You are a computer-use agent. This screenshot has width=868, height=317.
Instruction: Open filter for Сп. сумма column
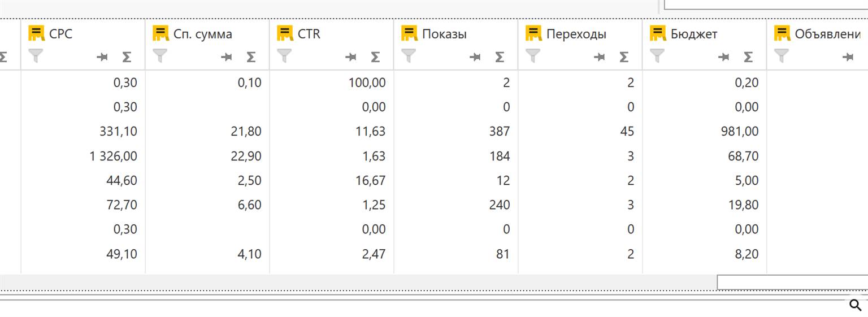160,56
